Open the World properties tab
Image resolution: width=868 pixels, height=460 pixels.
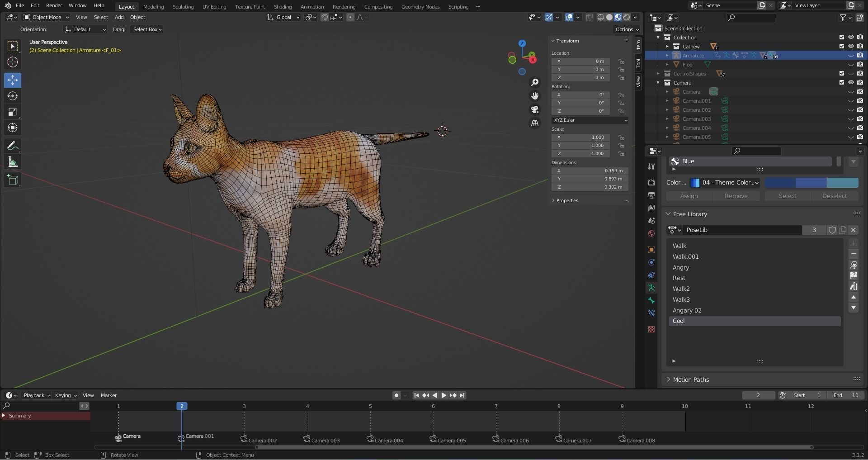coord(651,233)
